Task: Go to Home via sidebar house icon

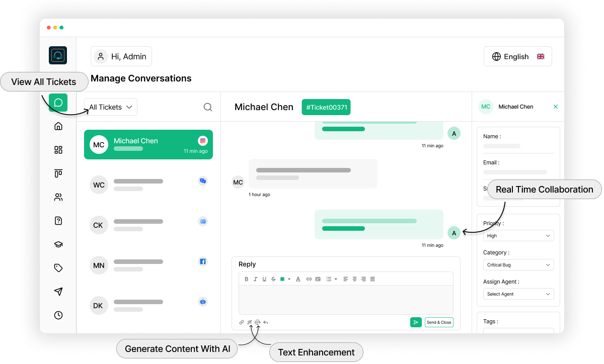Action: [x=58, y=126]
